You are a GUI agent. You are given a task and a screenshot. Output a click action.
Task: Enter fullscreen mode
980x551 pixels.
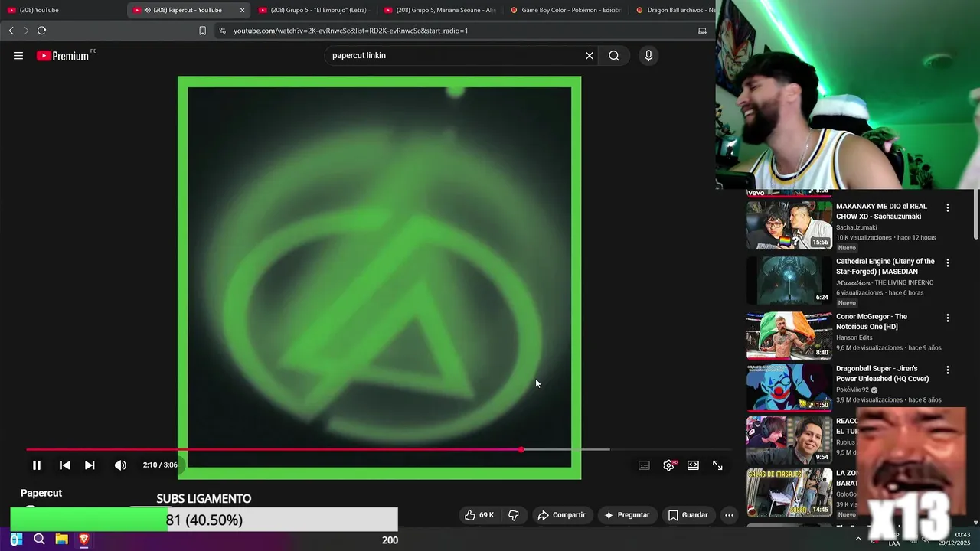tap(717, 465)
